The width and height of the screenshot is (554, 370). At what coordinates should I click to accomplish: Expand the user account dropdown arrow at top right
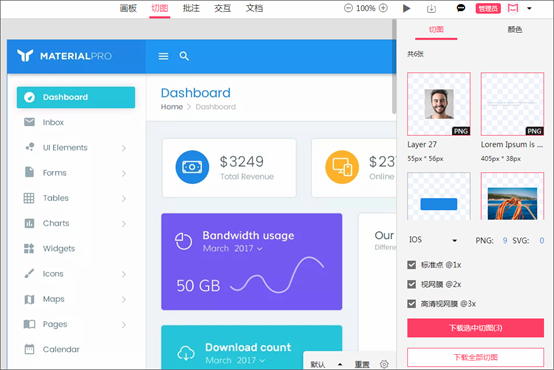[x=529, y=8]
